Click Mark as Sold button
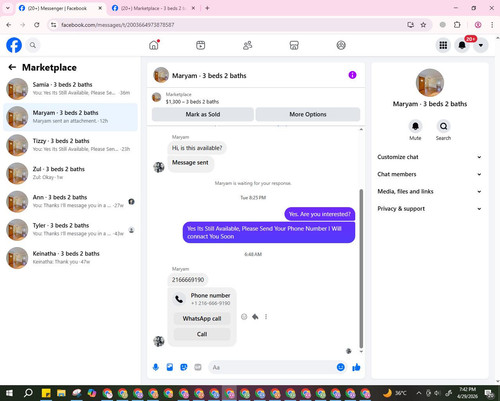Image resolution: width=500 pixels, height=401 pixels. [203, 114]
